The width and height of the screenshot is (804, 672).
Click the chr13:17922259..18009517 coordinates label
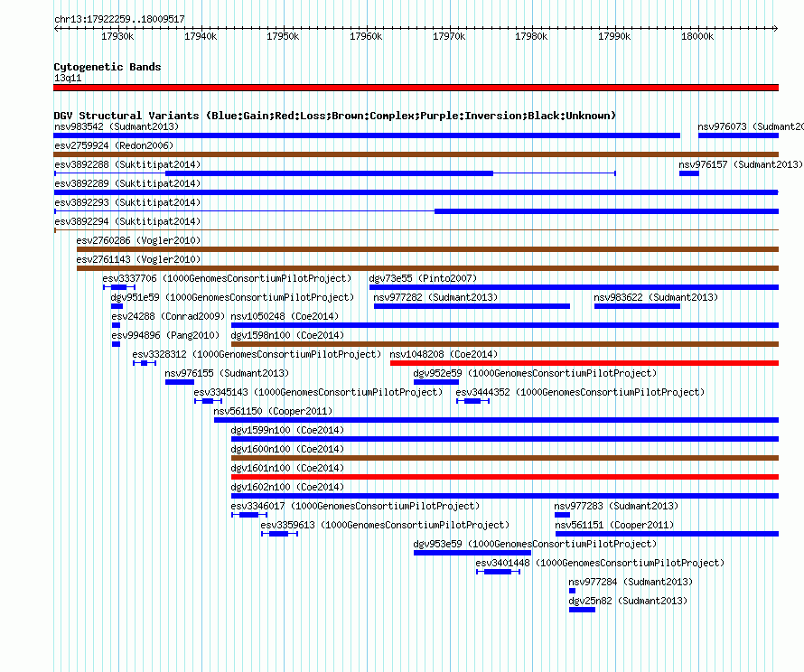click(119, 19)
